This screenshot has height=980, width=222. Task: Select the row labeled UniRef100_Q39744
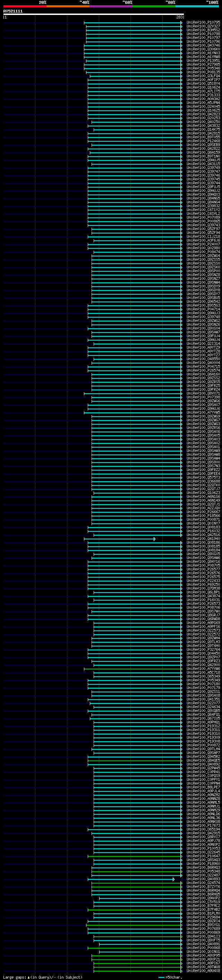point(203,183)
